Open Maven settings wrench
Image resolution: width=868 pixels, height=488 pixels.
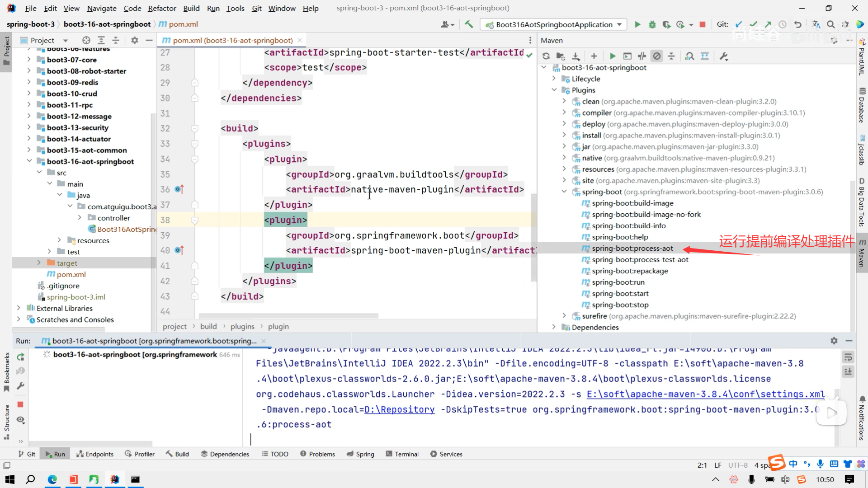click(723, 56)
